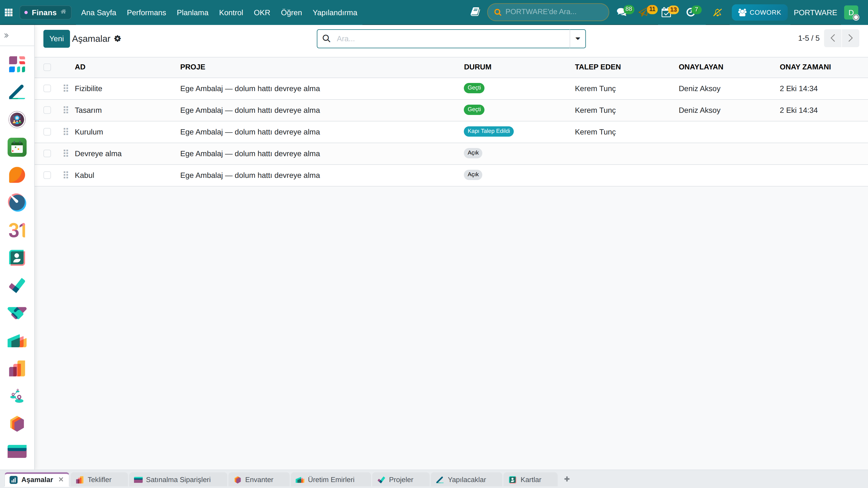Open the Planlama menu

[192, 12]
